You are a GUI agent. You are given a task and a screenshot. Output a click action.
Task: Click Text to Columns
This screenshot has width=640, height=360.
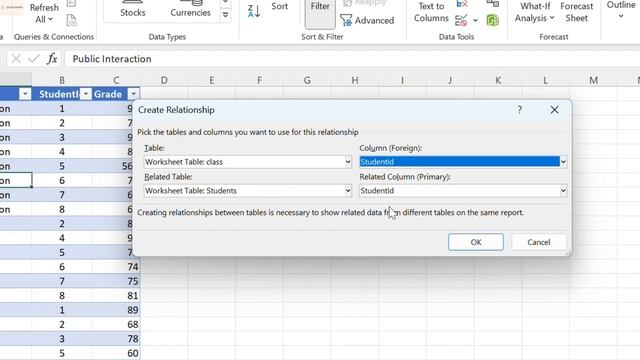point(431,12)
